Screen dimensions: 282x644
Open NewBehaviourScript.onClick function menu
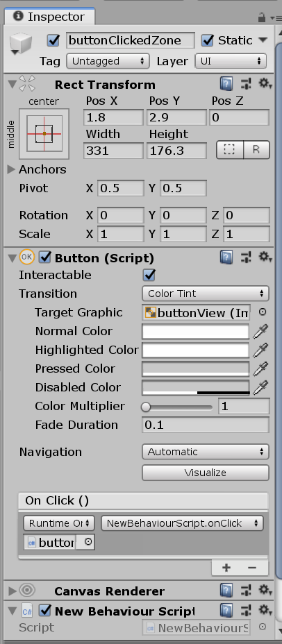pos(182,523)
